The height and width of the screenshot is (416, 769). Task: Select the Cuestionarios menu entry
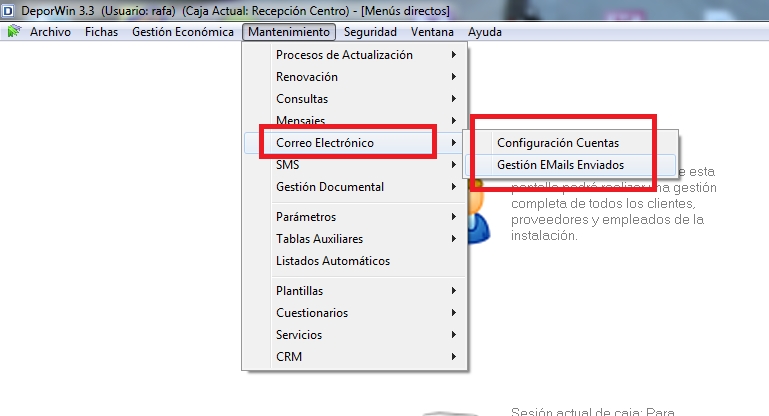[354, 313]
